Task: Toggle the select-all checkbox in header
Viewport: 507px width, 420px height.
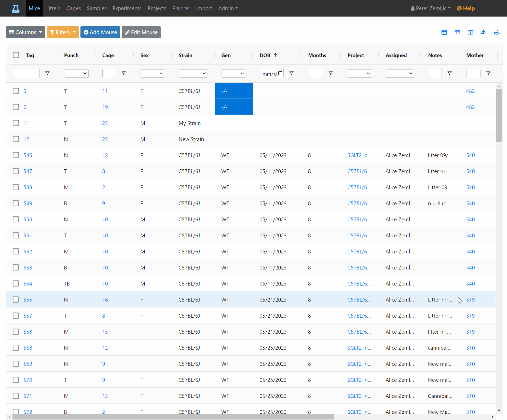Action: (x=16, y=55)
